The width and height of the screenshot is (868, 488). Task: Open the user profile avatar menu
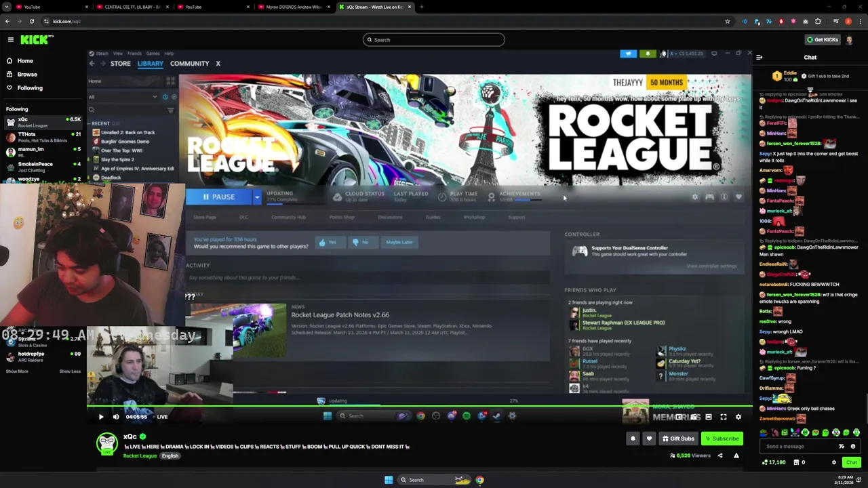tap(850, 40)
